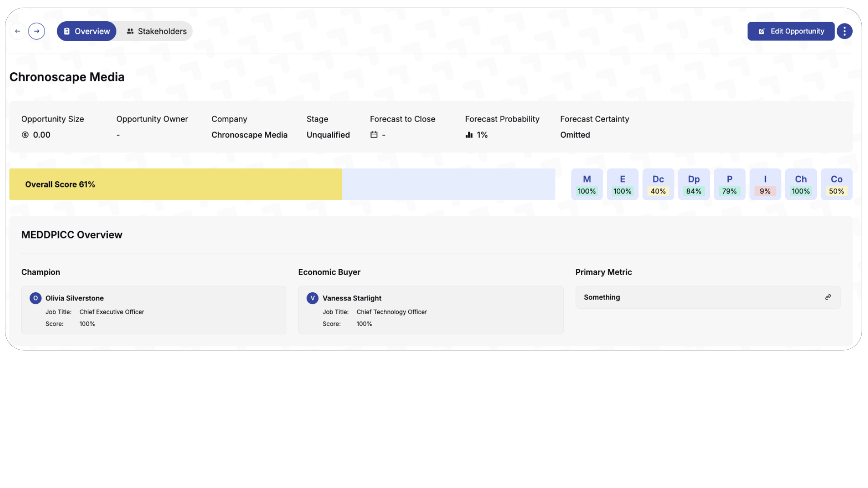Click the Chronoscape Media page title

pyautogui.click(x=67, y=77)
